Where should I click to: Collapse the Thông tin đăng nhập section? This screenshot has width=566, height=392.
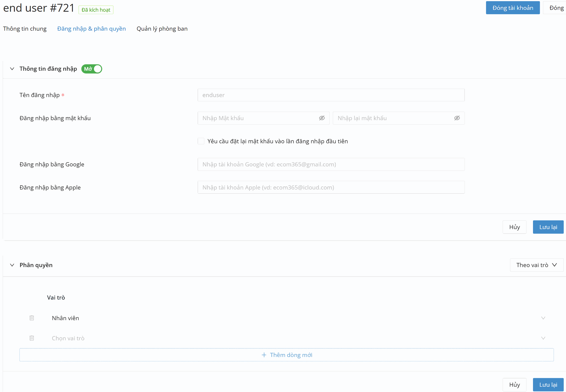tap(12, 69)
